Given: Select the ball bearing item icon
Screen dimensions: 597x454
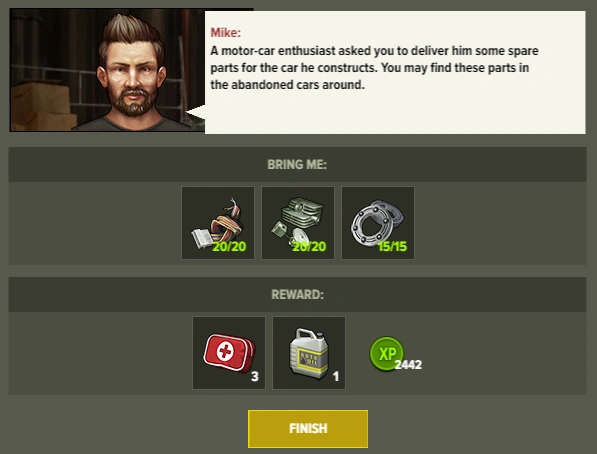Looking at the screenshot, I should point(378,223).
